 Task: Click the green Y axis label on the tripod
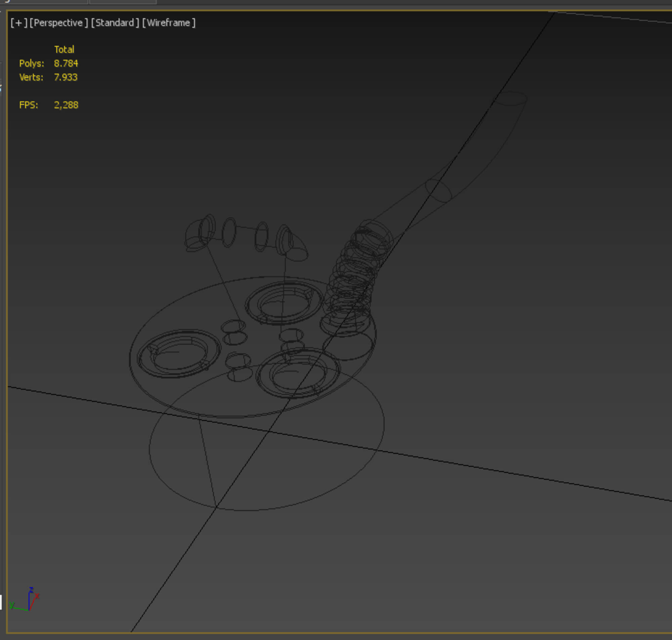12,605
